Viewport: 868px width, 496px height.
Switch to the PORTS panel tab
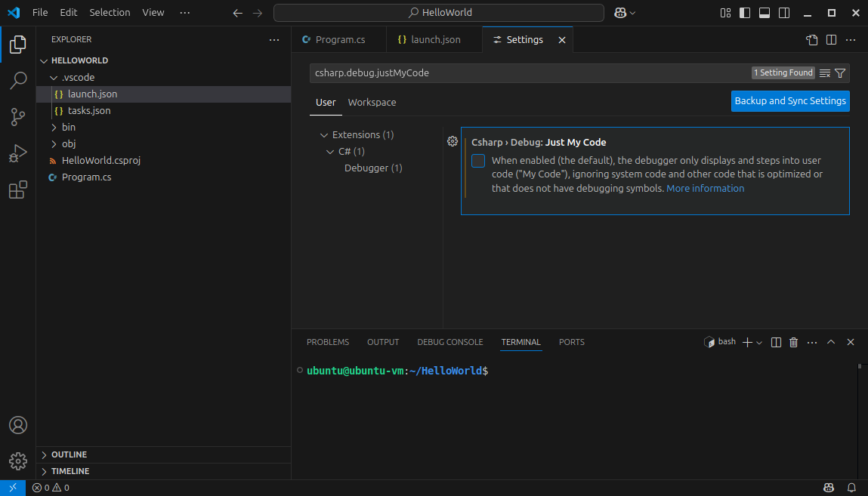(571, 342)
